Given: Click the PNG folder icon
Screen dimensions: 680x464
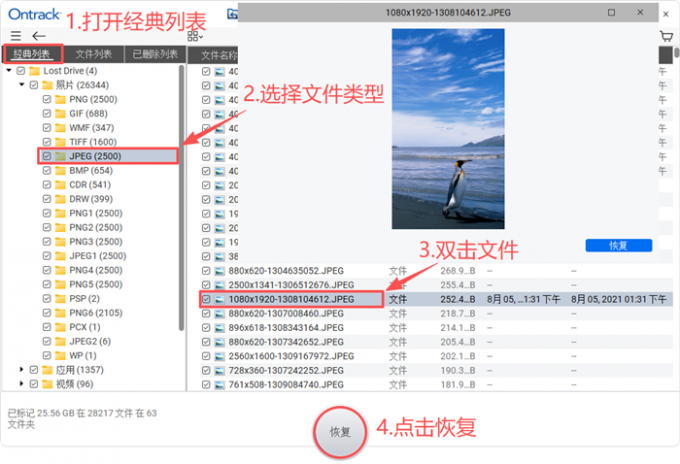Looking at the screenshot, I should click(60, 100).
